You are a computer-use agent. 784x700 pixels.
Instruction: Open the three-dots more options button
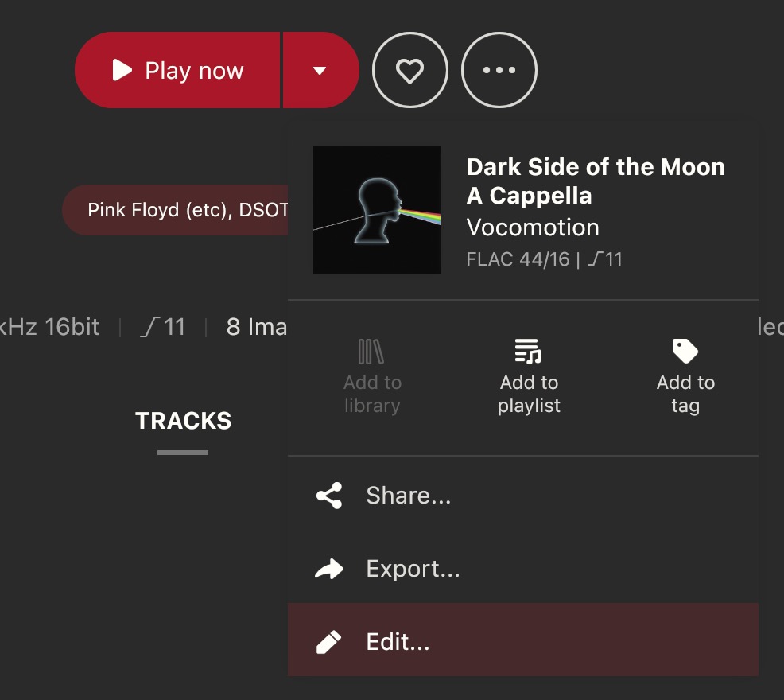coord(499,70)
